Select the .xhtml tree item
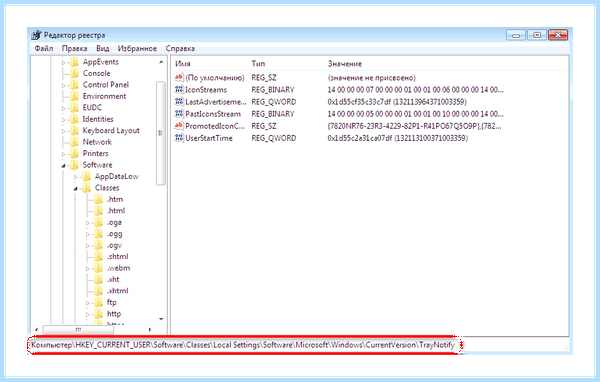600x382 pixels. [x=117, y=291]
